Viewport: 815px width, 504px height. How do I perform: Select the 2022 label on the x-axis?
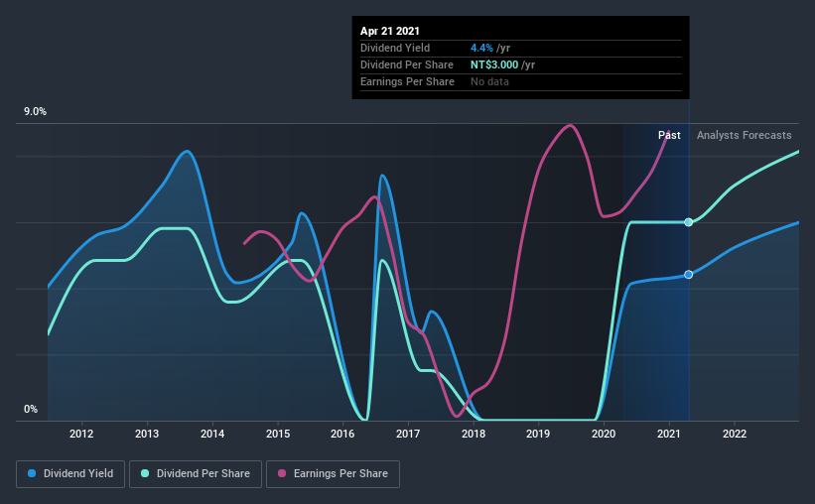[x=735, y=434]
